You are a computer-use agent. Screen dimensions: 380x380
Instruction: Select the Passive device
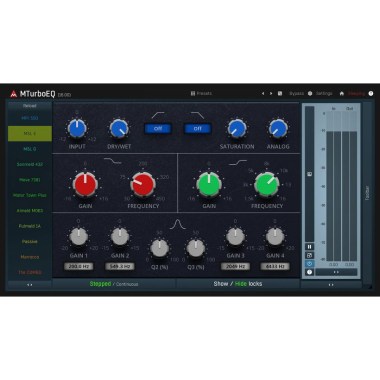tap(30, 242)
